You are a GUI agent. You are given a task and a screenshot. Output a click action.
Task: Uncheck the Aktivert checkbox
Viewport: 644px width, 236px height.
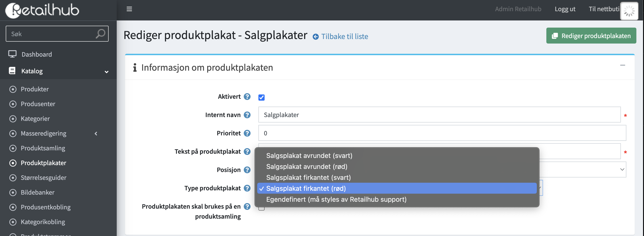pyautogui.click(x=261, y=97)
